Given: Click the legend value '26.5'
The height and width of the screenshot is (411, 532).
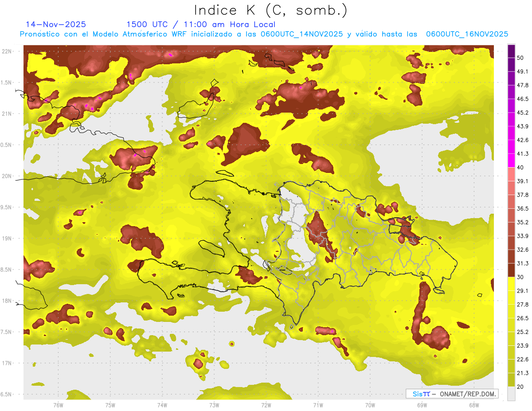Looking at the screenshot, I should point(523,318).
